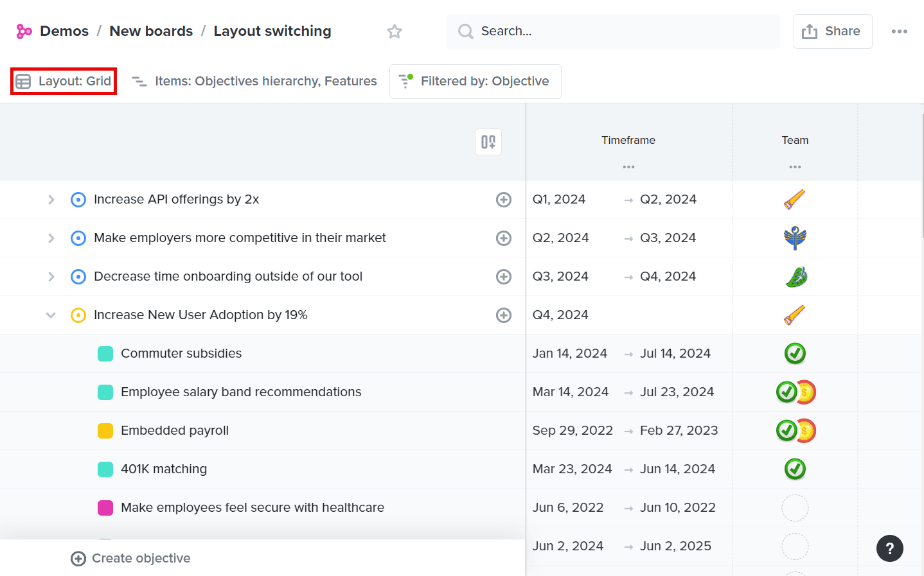Image resolution: width=924 pixels, height=576 pixels.
Task: Open the help question mark button
Action: (889, 548)
